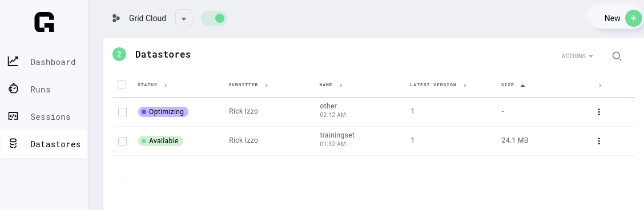Viewport: 644px width, 210px height.
Task: Tick the checkbox for other datastore
Action: pyautogui.click(x=122, y=112)
